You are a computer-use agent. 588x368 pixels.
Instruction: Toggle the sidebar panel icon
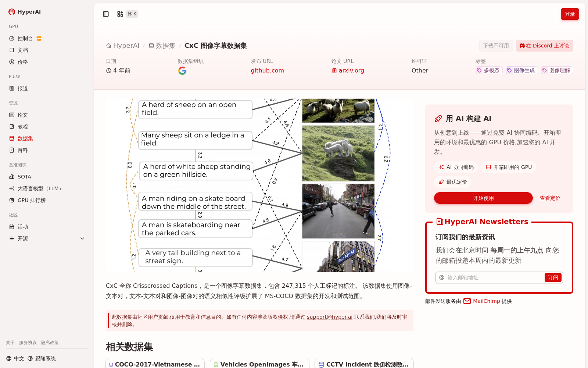click(x=106, y=14)
